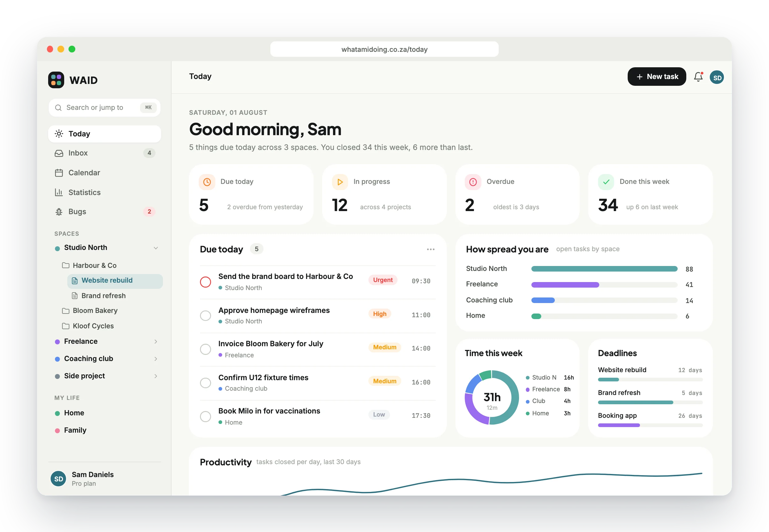Click the Freelance open tasks bar
The width and height of the screenshot is (769, 532).
604,285
